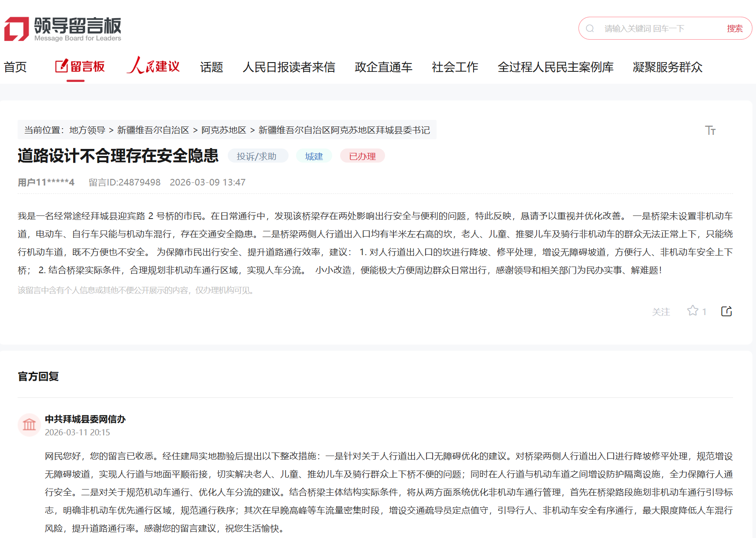Screen dimensions: 756x538
Task: Click the 搜索 button
Action: [734, 29]
